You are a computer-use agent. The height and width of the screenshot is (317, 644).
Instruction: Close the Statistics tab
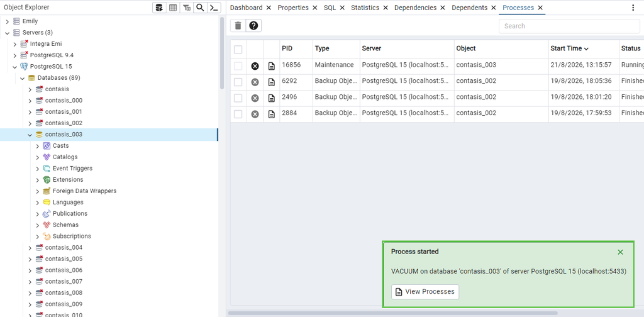(386, 8)
